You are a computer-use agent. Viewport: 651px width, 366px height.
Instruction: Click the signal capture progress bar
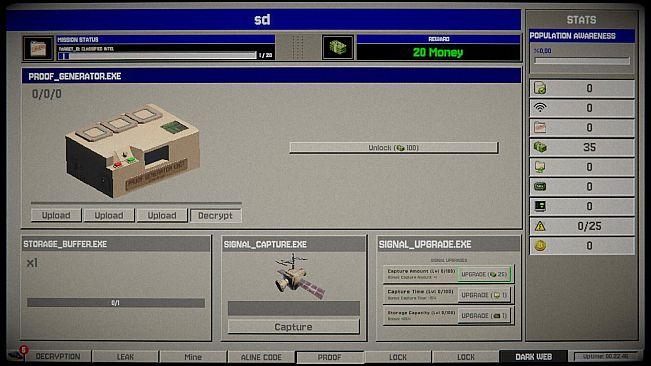(294, 308)
